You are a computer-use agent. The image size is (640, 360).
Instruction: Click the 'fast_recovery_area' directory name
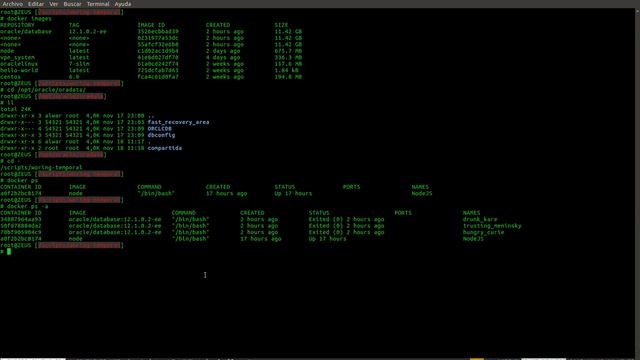click(x=178, y=122)
